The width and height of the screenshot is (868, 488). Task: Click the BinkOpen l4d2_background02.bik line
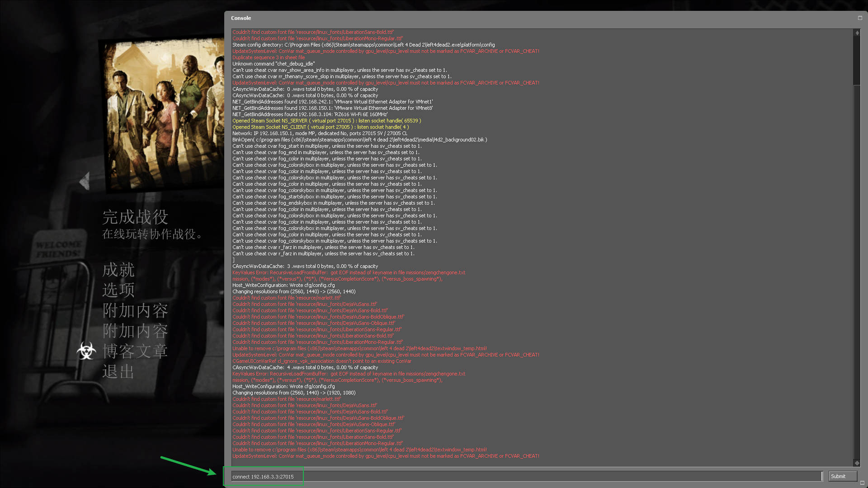click(x=360, y=140)
